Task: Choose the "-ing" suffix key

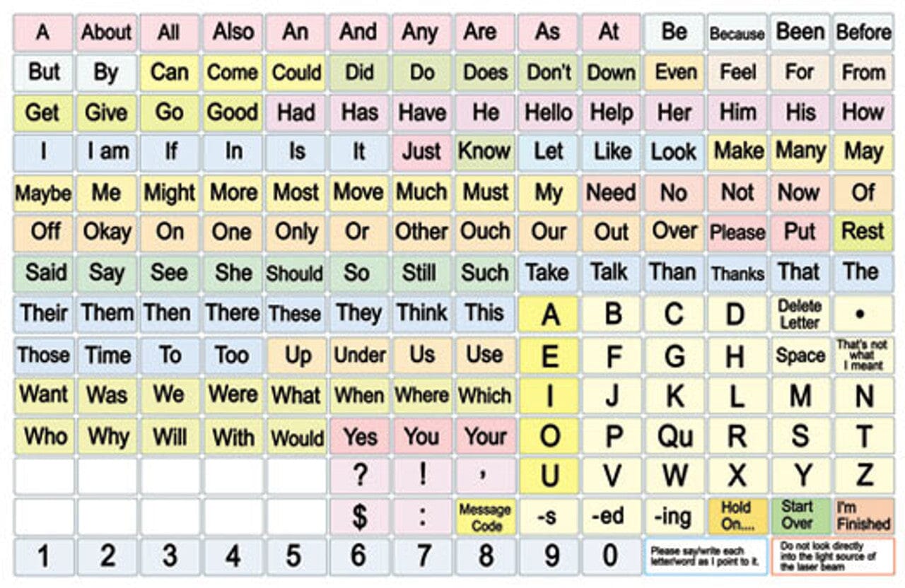Action: coord(673,517)
